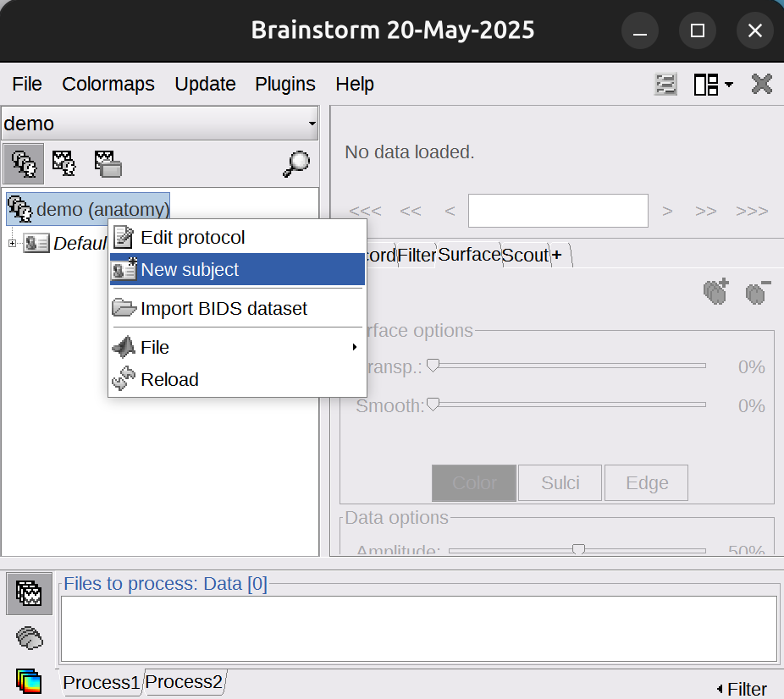Click the remove surface icon

(758, 292)
